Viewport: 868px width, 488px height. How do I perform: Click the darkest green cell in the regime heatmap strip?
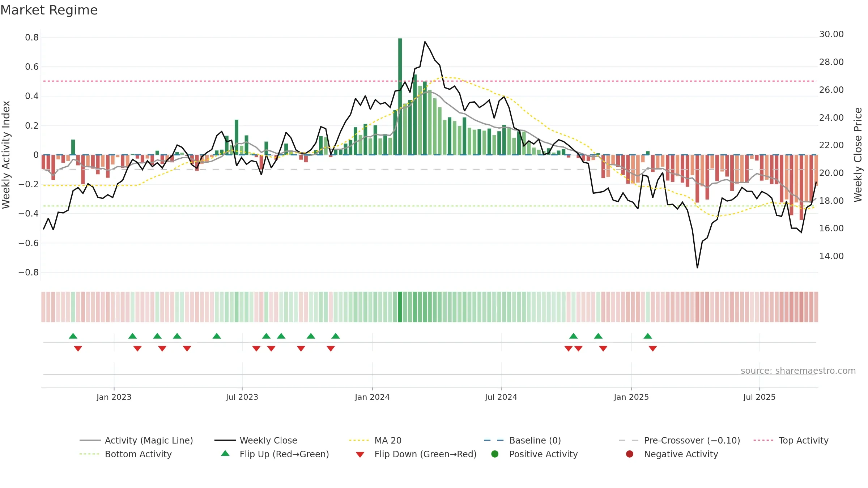pyautogui.click(x=400, y=307)
